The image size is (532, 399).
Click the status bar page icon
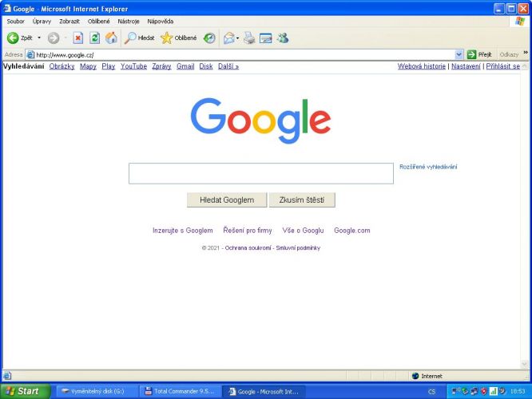point(7,376)
